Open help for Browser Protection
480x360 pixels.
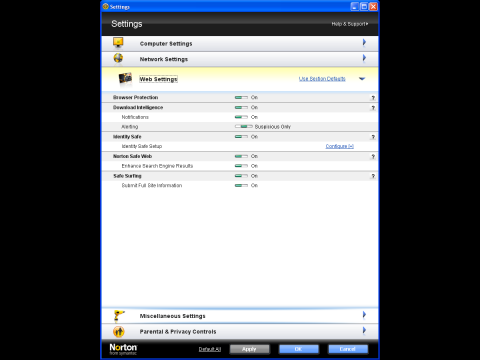click(x=373, y=98)
